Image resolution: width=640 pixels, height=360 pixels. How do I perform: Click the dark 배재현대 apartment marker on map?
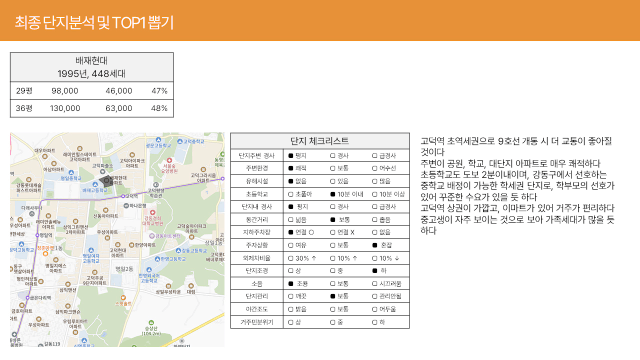[x=106, y=180]
